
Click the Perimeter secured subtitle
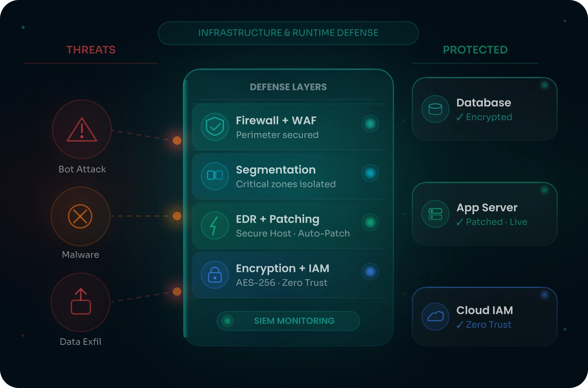coord(277,135)
